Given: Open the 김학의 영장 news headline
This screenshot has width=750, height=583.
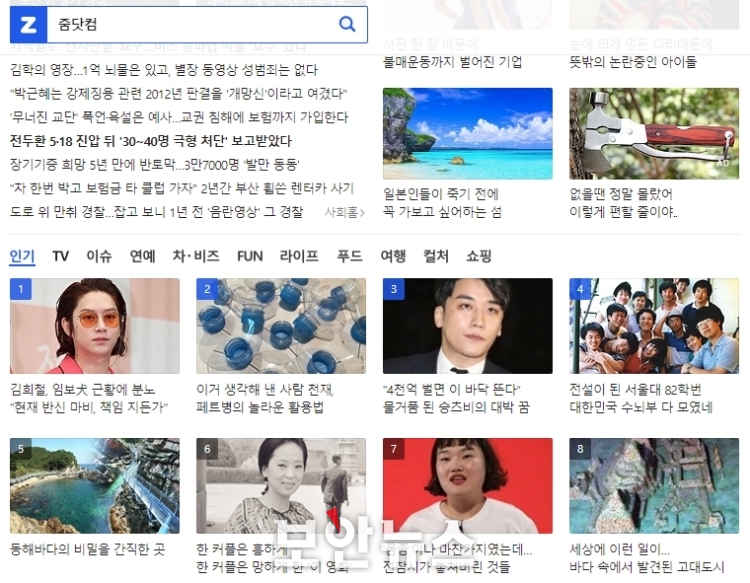Looking at the screenshot, I should point(164,70).
